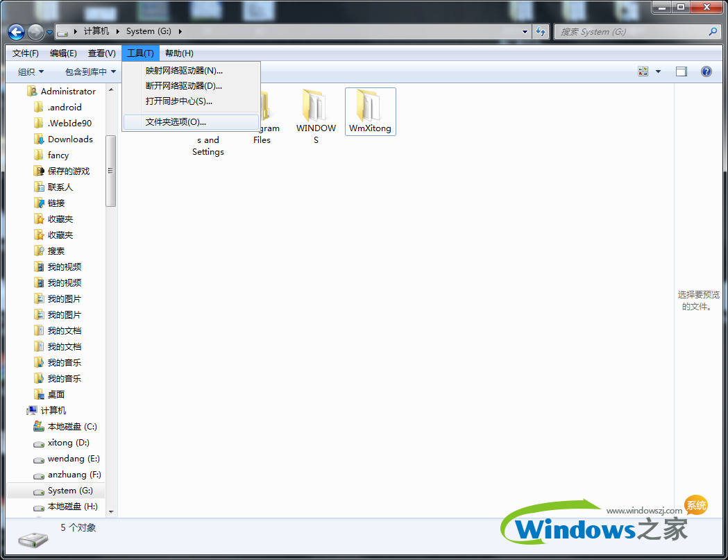Click the Back navigation arrow button

(x=17, y=32)
